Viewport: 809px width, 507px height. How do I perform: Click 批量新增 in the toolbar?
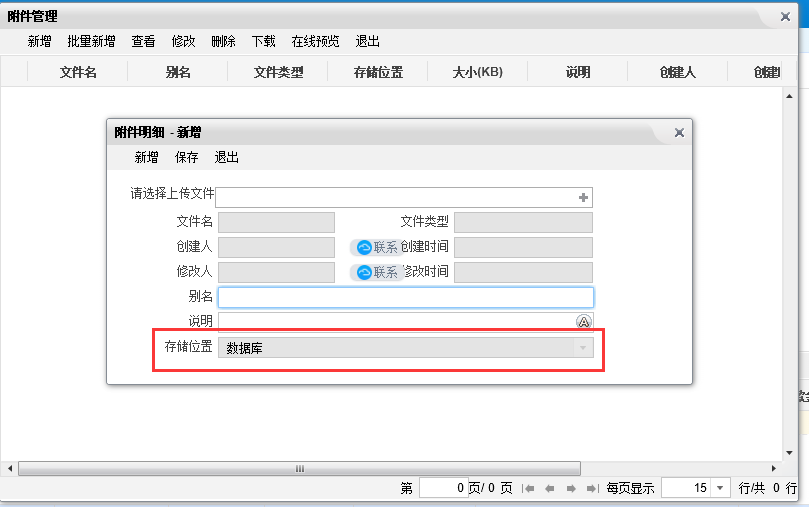point(91,41)
